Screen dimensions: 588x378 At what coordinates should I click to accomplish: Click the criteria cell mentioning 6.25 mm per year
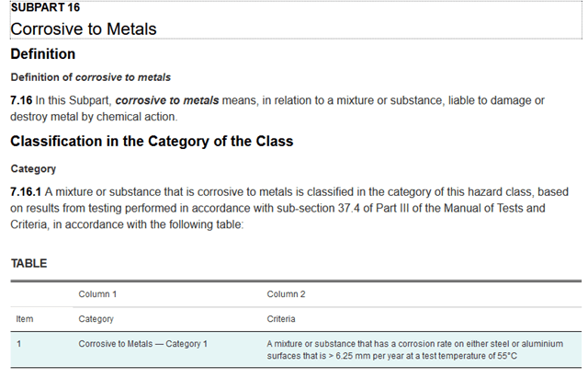point(404,349)
